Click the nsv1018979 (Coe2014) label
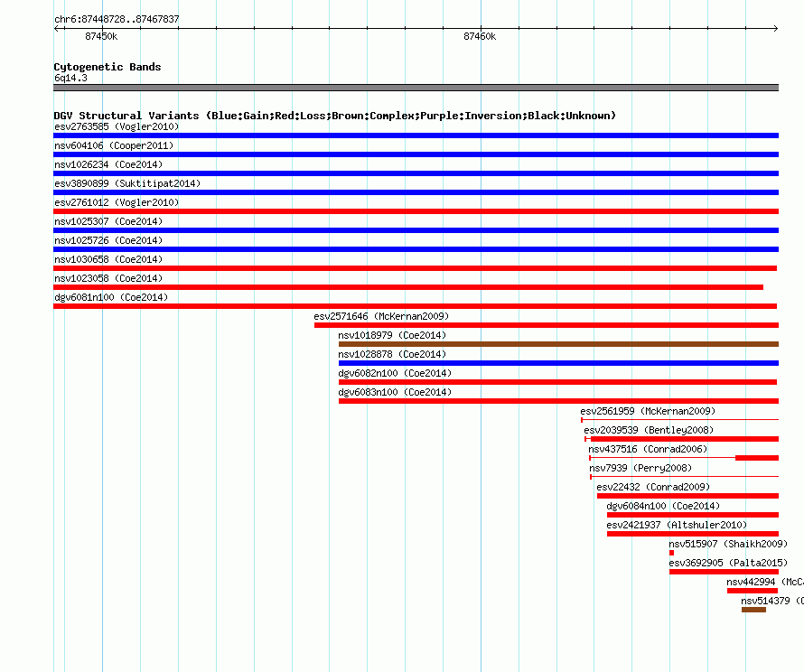This screenshot has height=672, width=804. [392, 335]
